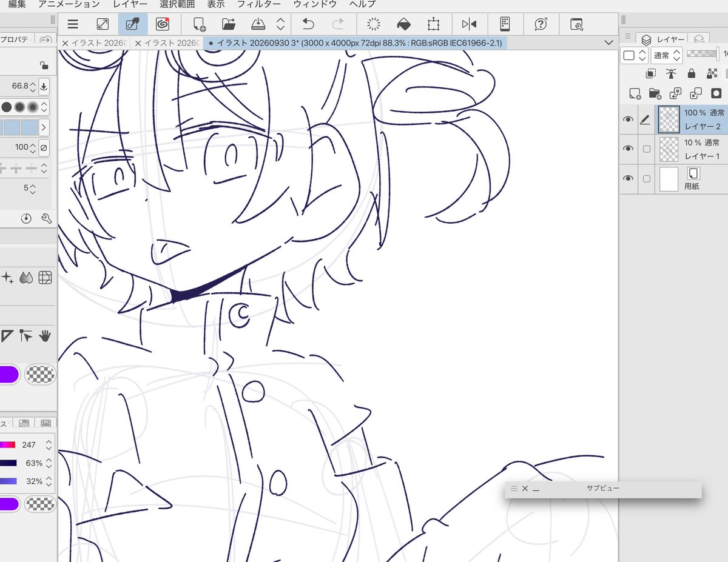Select the hand move tool
728x562 pixels.
(x=45, y=335)
